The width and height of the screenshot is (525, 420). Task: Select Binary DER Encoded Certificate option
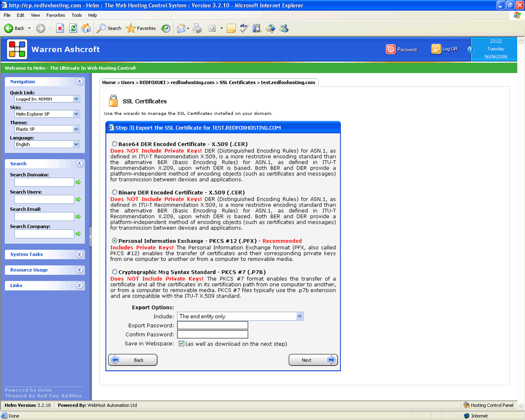[x=114, y=192]
